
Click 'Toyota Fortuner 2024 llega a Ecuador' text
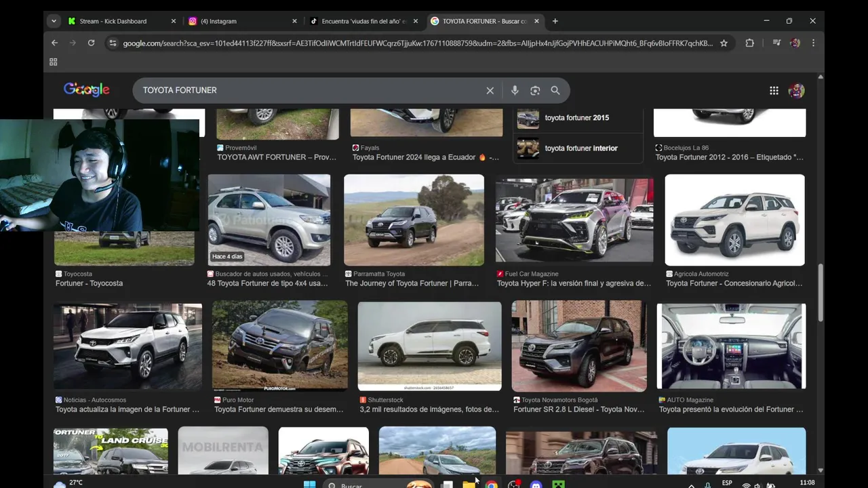click(426, 157)
